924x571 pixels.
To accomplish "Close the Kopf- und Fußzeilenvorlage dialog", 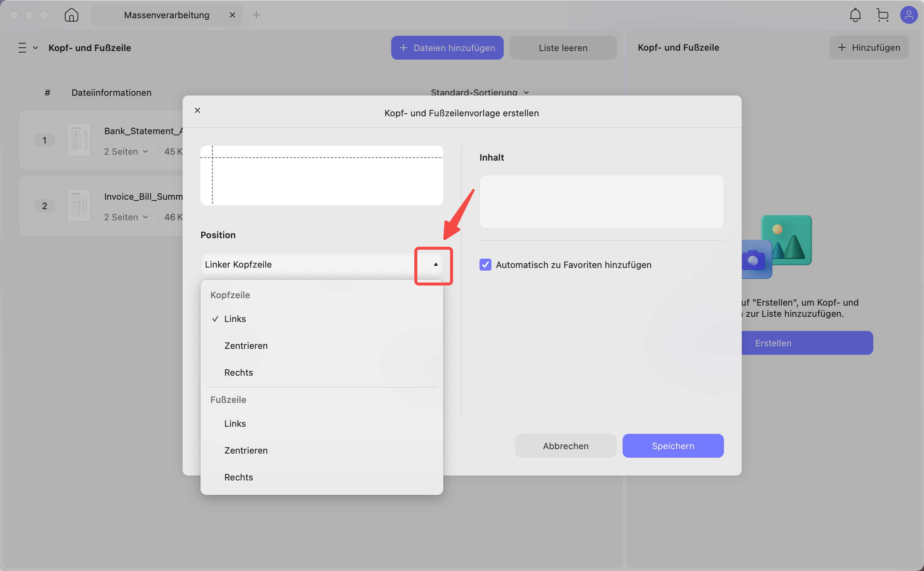I will click(x=197, y=110).
